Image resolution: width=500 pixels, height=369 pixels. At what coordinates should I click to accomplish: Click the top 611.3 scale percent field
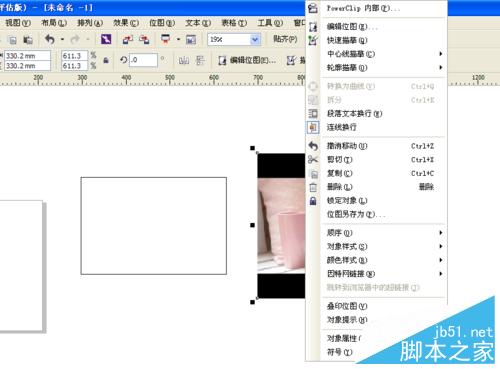pos(74,56)
